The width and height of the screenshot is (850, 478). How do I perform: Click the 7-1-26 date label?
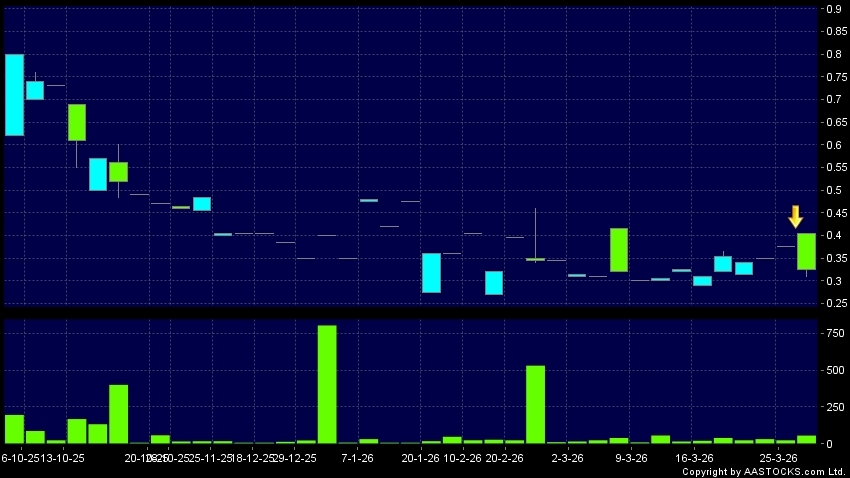point(359,457)
